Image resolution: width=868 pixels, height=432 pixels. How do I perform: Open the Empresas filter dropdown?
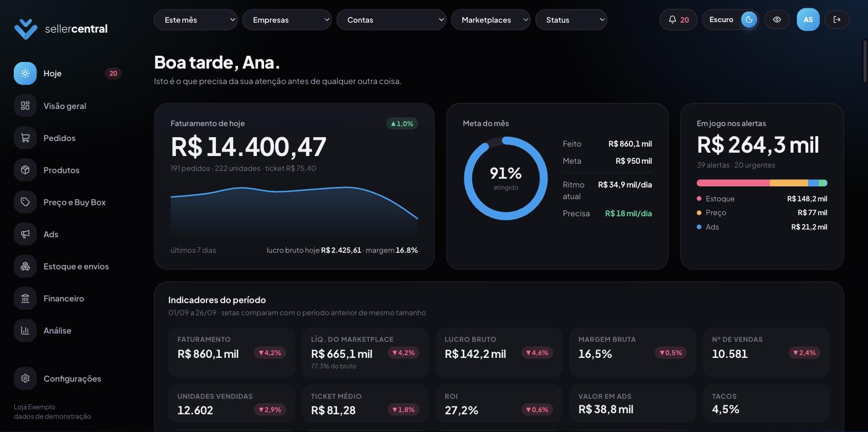pos(287,20)
